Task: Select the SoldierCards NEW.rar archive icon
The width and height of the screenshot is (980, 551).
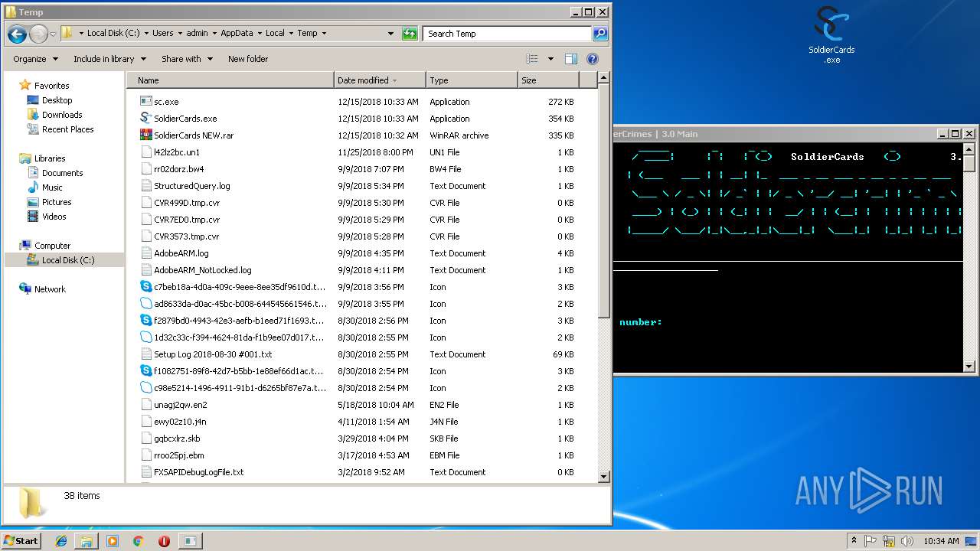Action: pos(146,135)
